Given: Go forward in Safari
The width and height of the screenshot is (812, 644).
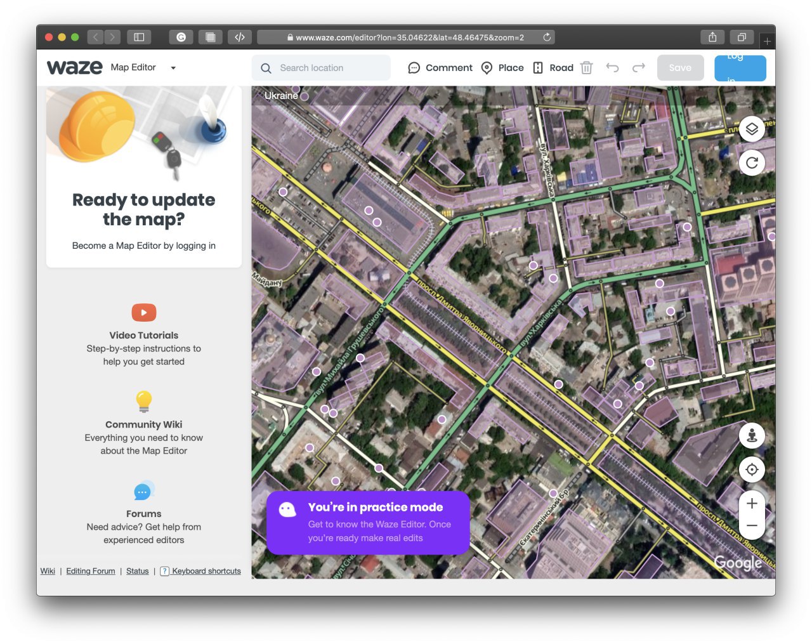Looking at the screenshot, I should pyautogui.click(x=112, y=37).
